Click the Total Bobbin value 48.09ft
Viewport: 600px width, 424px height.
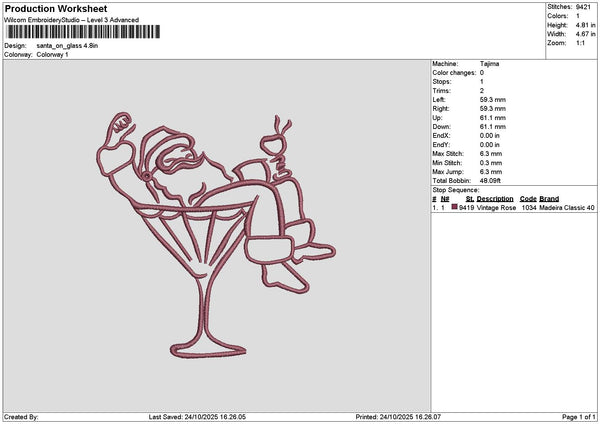(490, 181)
